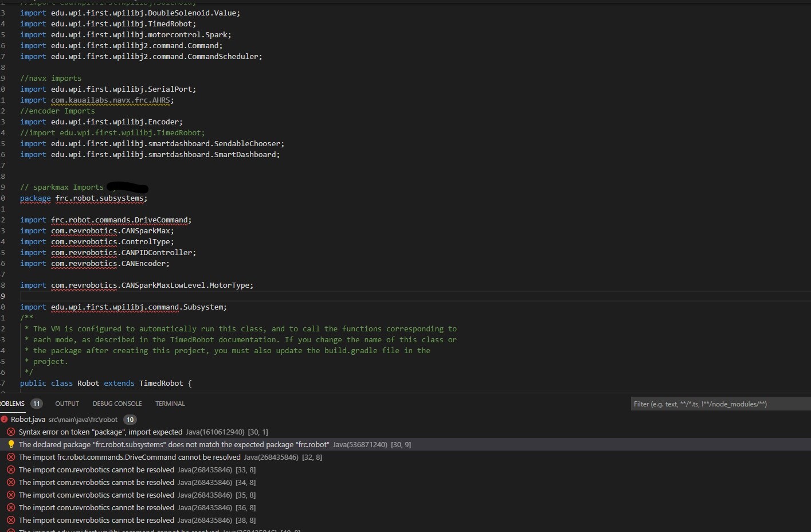Click the CANEncoder import line
This screenshot has height=532, width=811.
pos(95,263)
